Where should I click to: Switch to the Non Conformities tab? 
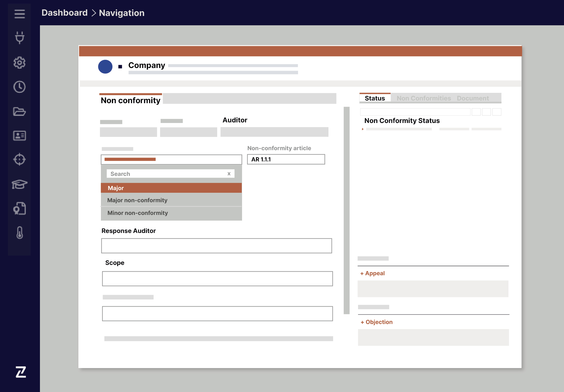[423, 98]
